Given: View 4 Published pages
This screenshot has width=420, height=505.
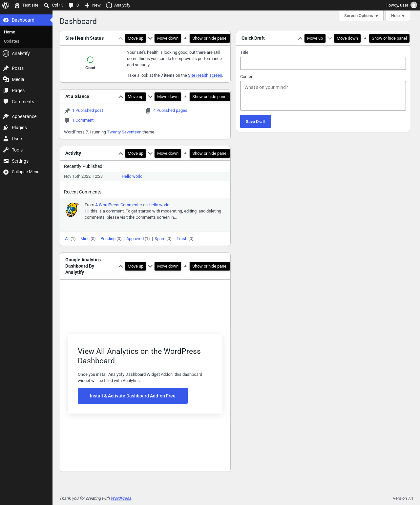Looking at the screenshot, I should (x=170, y=111).
